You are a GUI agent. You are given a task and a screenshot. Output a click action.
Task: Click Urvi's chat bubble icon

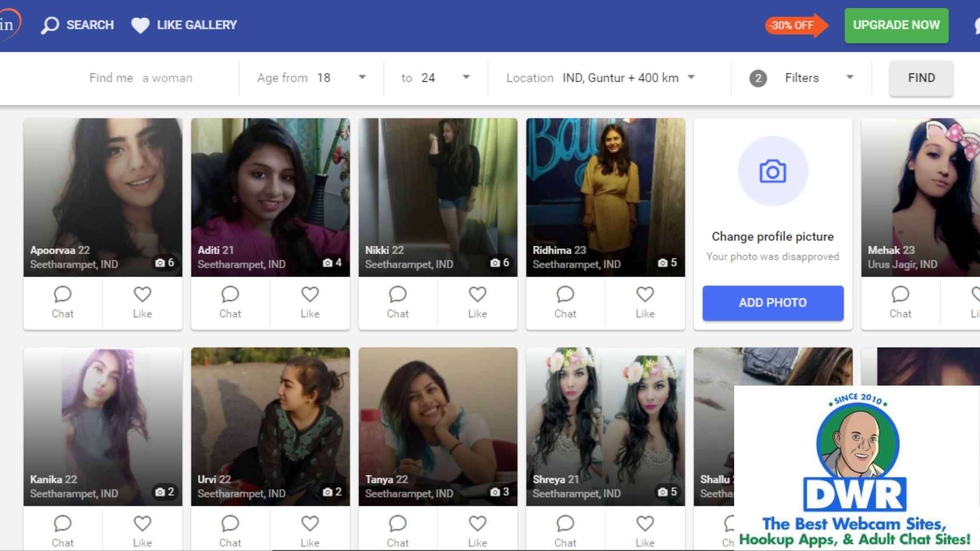(x=230, y=523)
